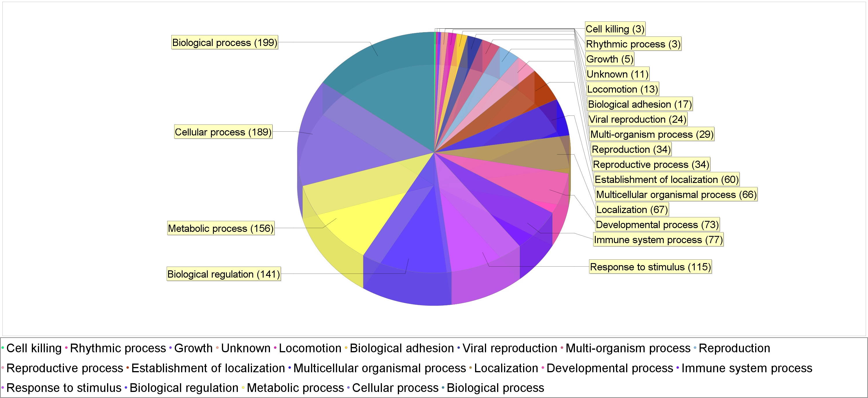Click Cell killing in the legend

point(34,348)
